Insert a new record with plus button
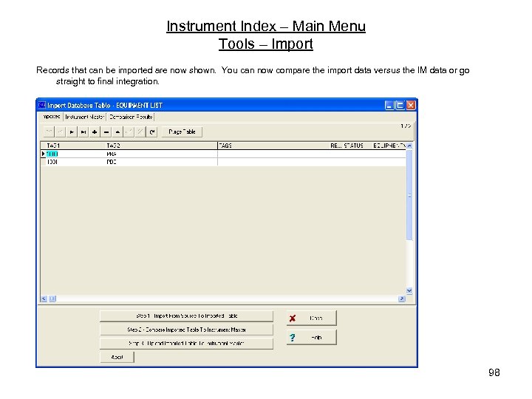Viewport: 532px width, 399px height. click(95, 132)
